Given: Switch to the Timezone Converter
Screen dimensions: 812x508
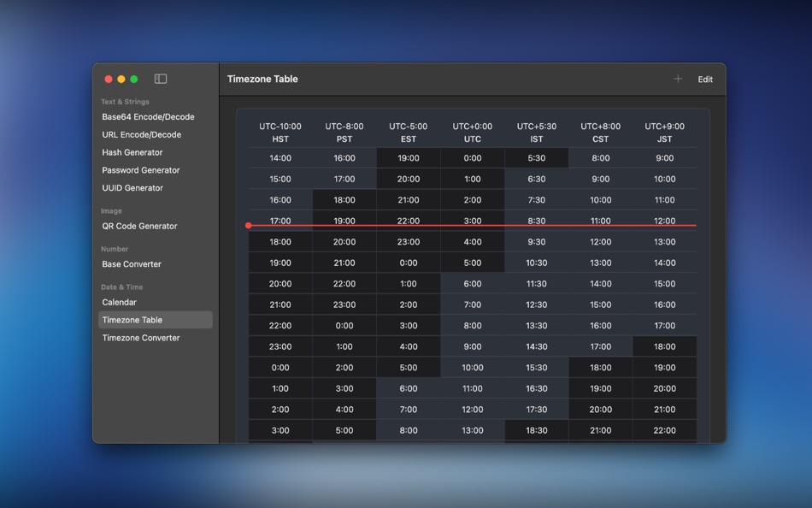Looking at the screenshot, I should tap(141, 337).
